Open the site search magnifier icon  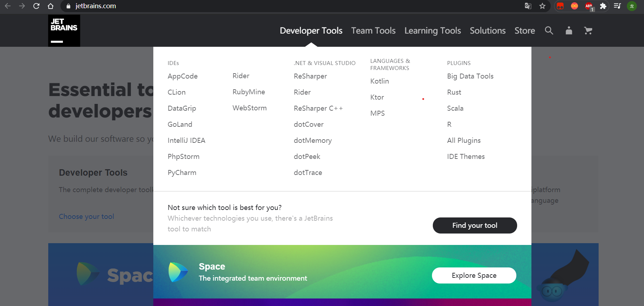tap(549, 31)
